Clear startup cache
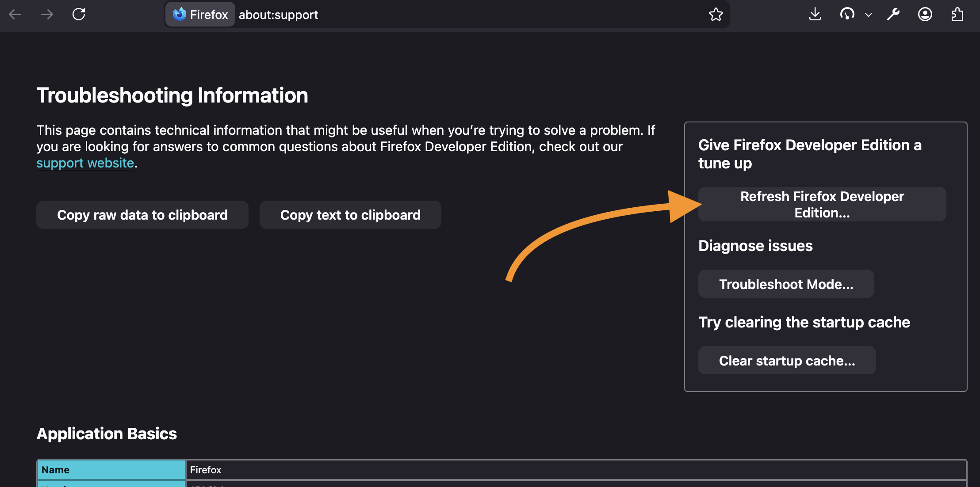Image resolution: width=980 pixels, height=487 pixels. click(x=787, y=360)
